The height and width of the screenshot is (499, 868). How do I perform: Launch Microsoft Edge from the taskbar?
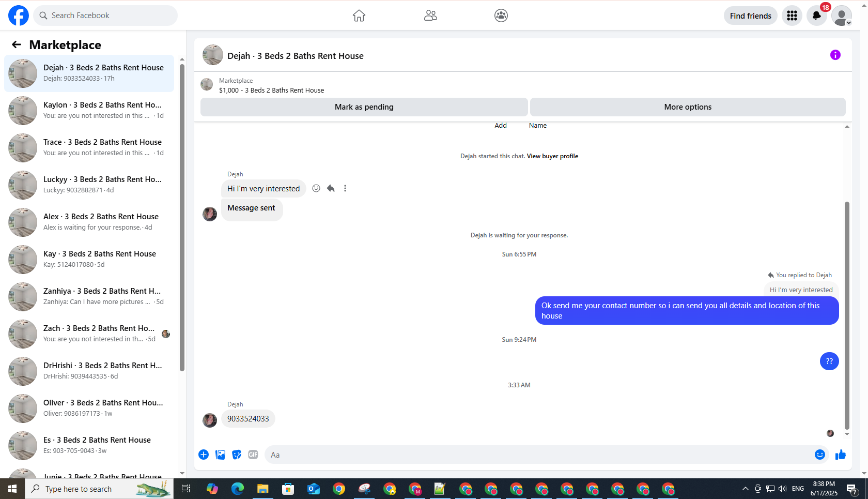(238, 489)
